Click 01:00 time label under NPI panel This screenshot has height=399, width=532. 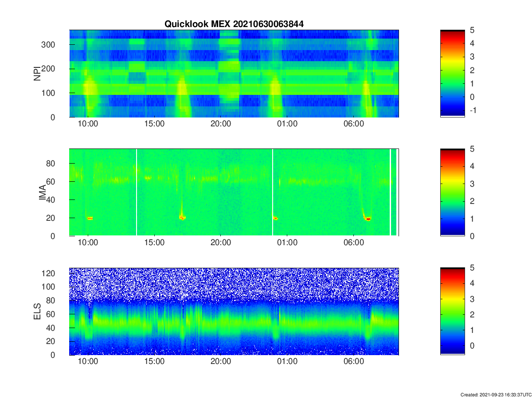[x=287, y=124]
